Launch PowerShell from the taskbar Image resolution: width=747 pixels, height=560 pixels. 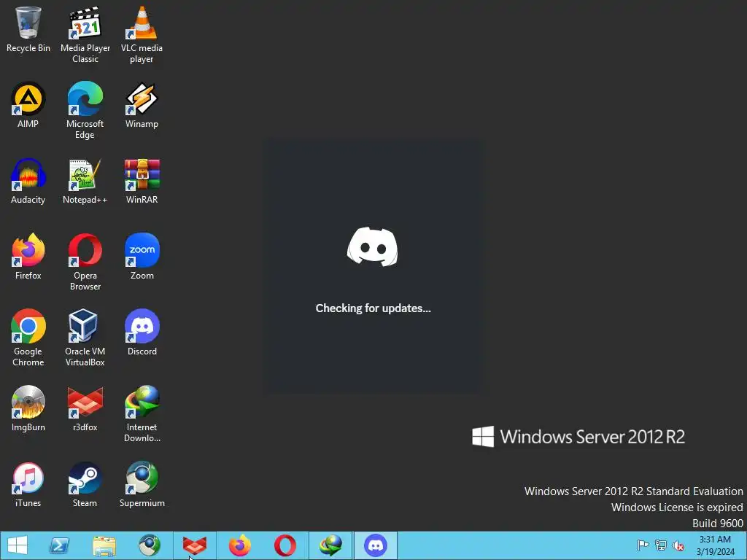pos(60,545)
